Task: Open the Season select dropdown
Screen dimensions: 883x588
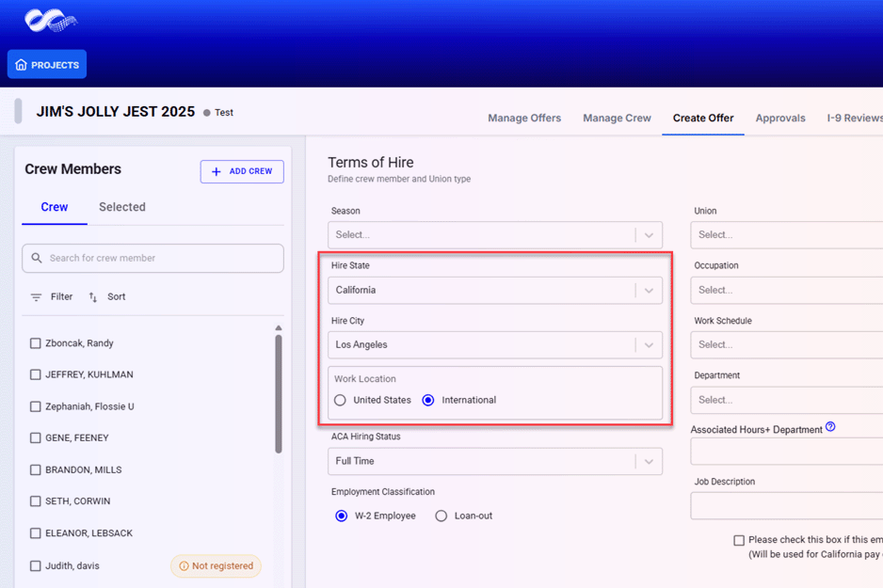Action: [x=649, y=235]
